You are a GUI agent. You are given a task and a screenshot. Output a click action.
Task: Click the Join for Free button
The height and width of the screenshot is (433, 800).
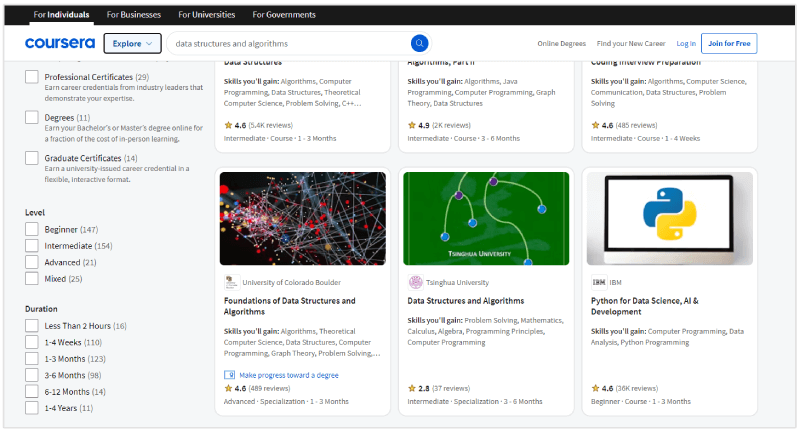[x=729, y=43]
